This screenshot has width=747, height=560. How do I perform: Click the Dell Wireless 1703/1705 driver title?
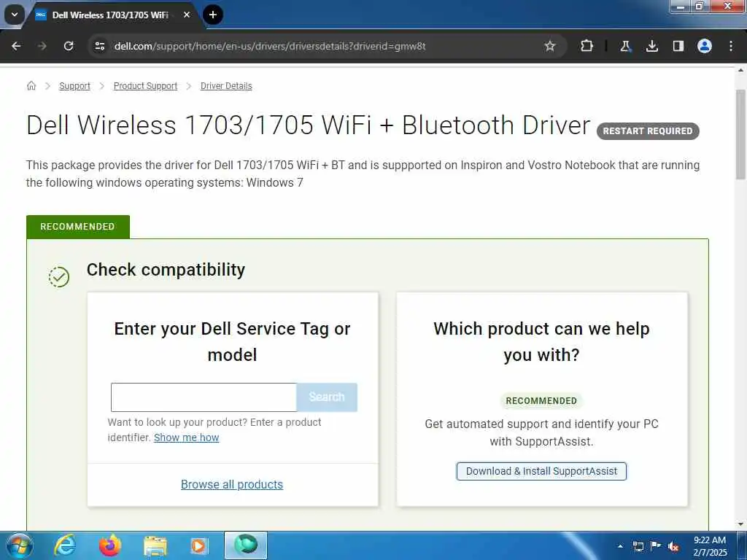pyautogui.click(x=309, y=125)
